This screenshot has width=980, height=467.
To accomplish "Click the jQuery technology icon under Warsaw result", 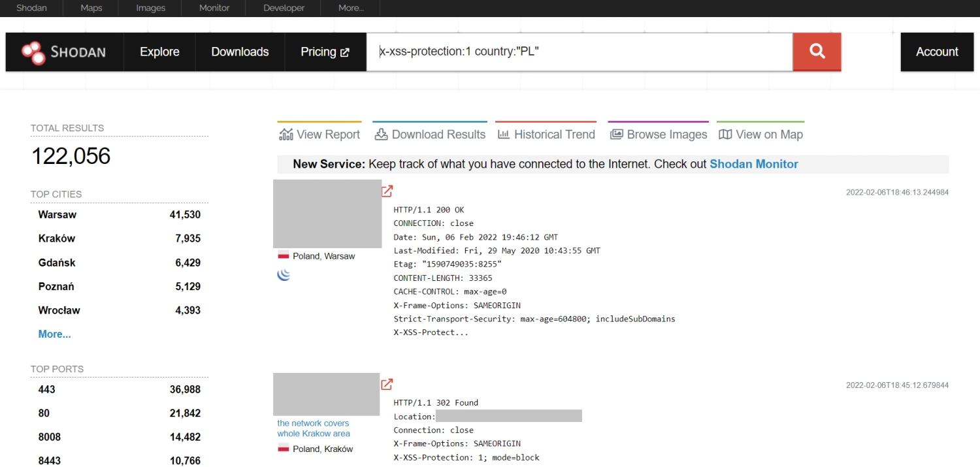I will pos(284,275).
